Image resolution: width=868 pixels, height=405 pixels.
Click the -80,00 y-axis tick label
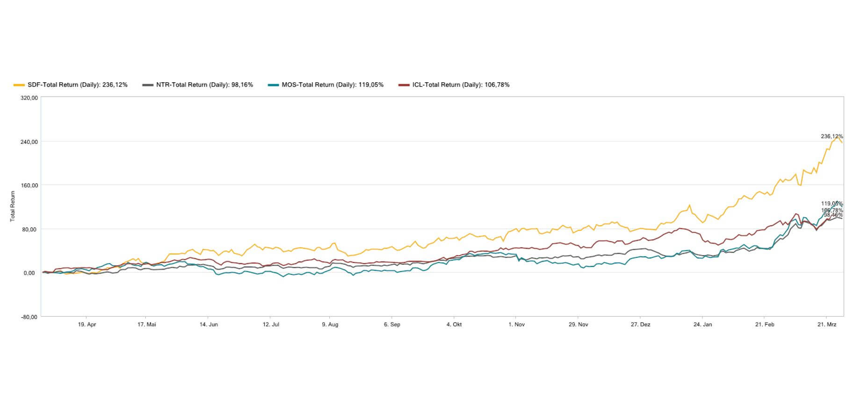29,317
